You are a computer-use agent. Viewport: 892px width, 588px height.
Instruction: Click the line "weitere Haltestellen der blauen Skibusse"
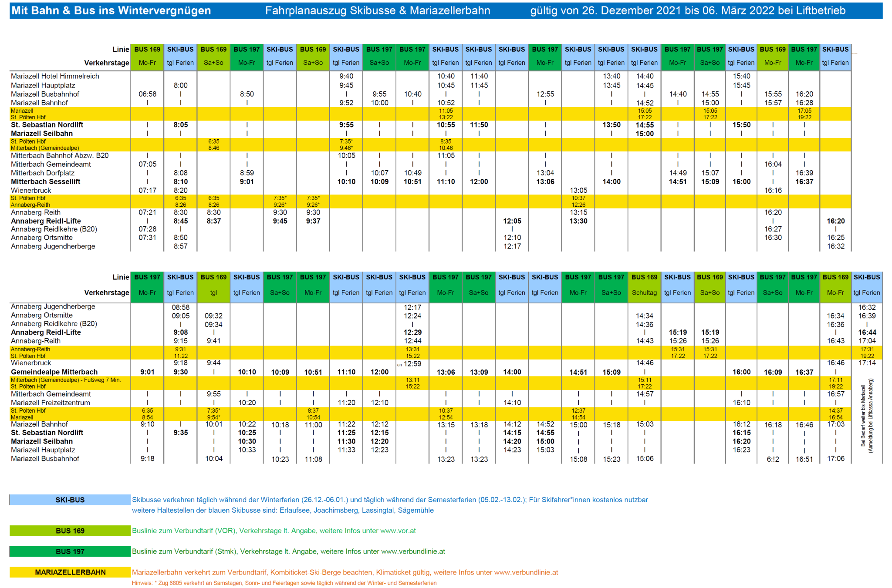tap(283, 510)
